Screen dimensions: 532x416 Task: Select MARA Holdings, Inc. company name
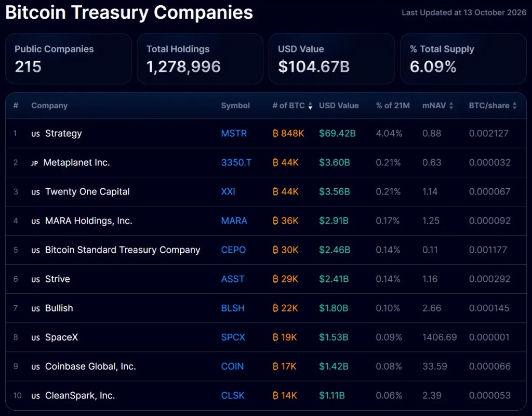coord(88,221)
